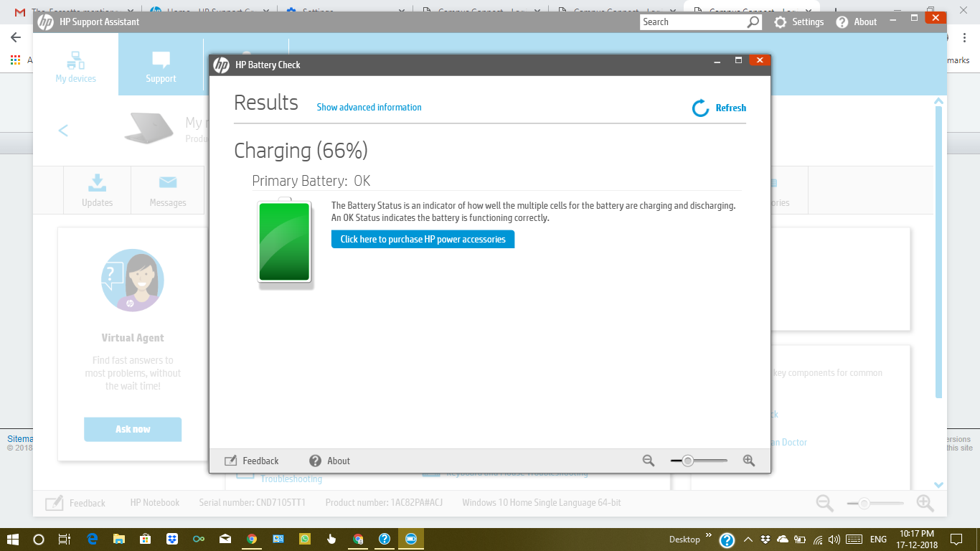
Task: Switch to the Support tab
Action: 160,68
